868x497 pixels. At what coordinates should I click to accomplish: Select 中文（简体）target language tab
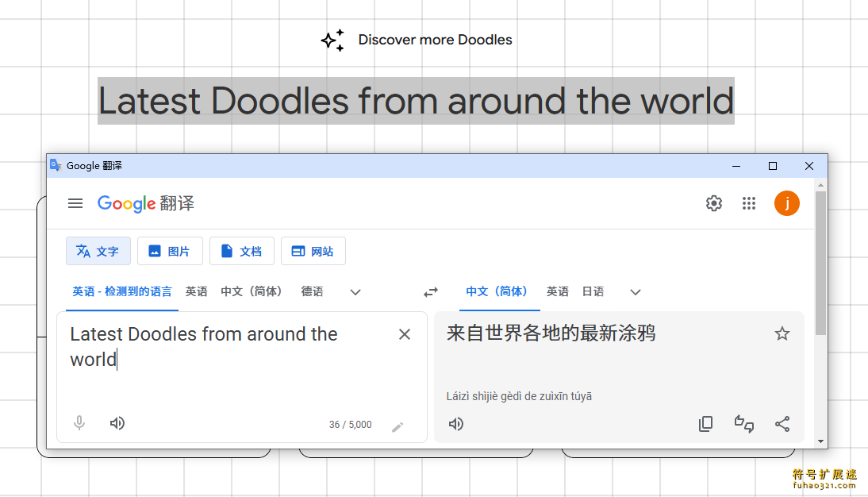tap(499, 291)
